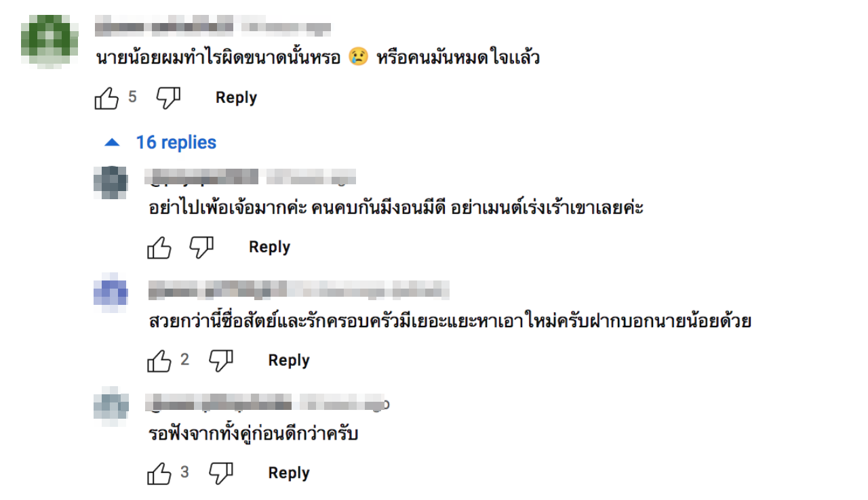The height and width of the screenshot is (500, 868).
Task: Dislike the top comment with crying emoji
Action: pyautogui.click(x=168, y=98)
